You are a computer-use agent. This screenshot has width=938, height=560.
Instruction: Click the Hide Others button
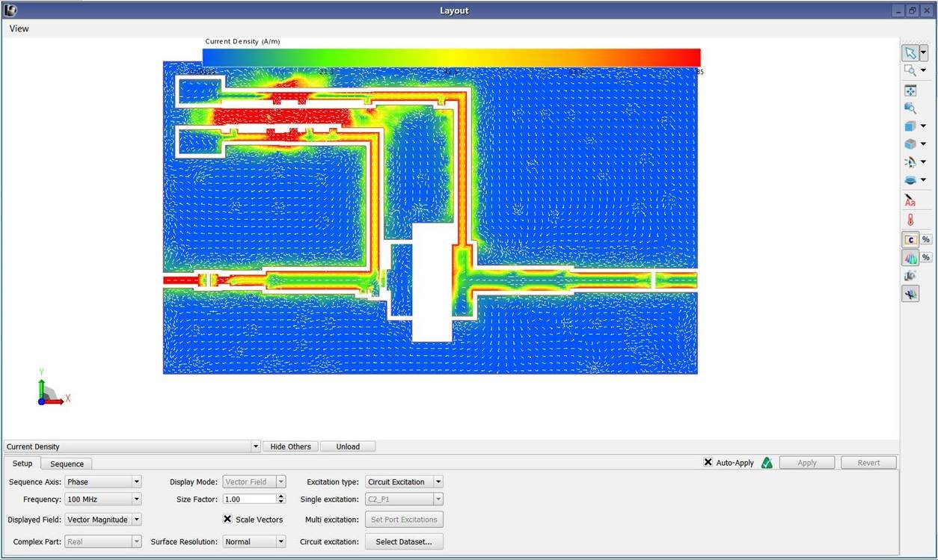[x=290, y=446]
